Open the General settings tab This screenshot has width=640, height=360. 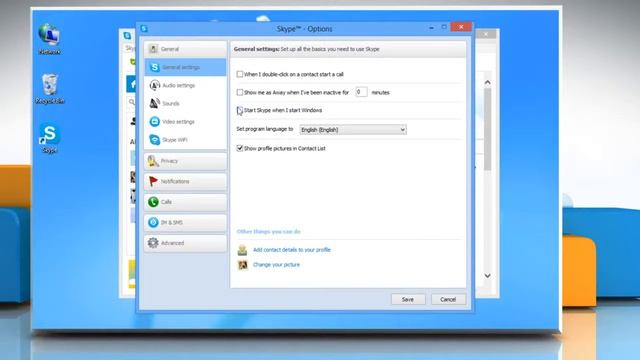coord(185,67)
